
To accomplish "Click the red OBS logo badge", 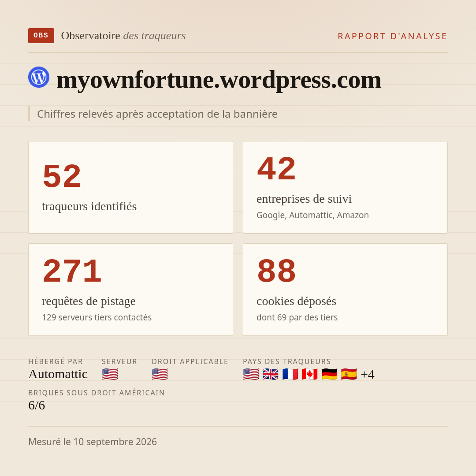I will point(41,36).
